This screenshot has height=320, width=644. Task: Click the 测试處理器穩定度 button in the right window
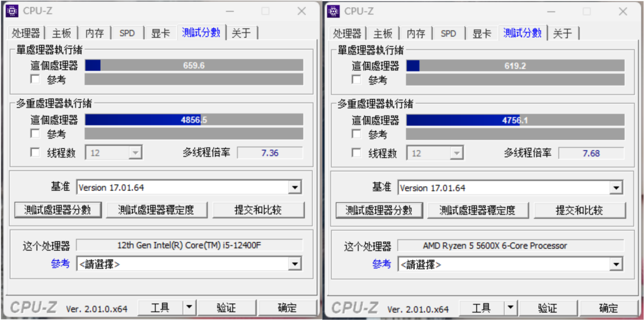click(x=478, y=210)
